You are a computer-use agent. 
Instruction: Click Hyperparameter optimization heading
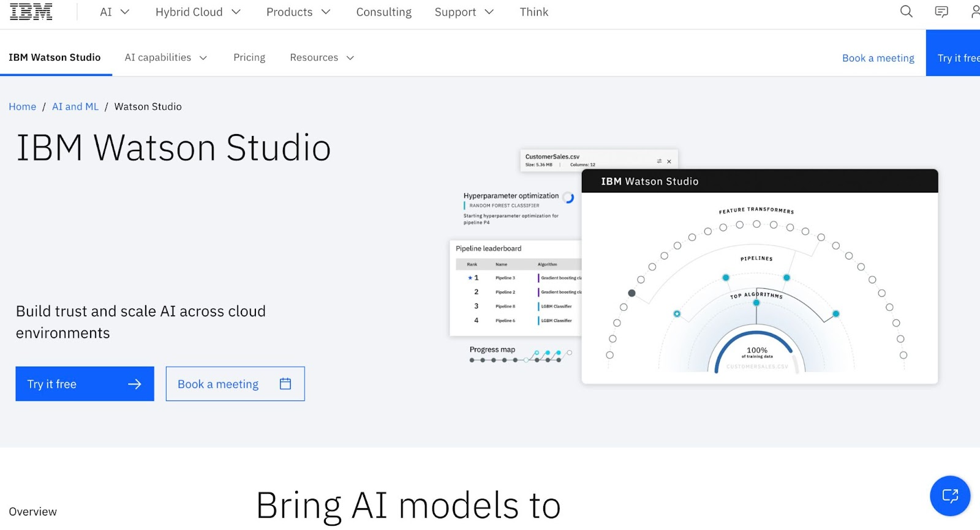click(511, 196)
